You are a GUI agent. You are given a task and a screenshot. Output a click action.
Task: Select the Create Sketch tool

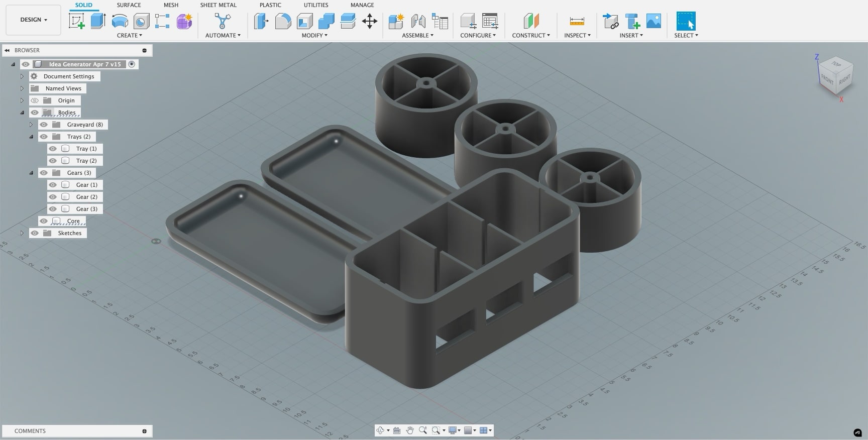click(x=76, y=21)
